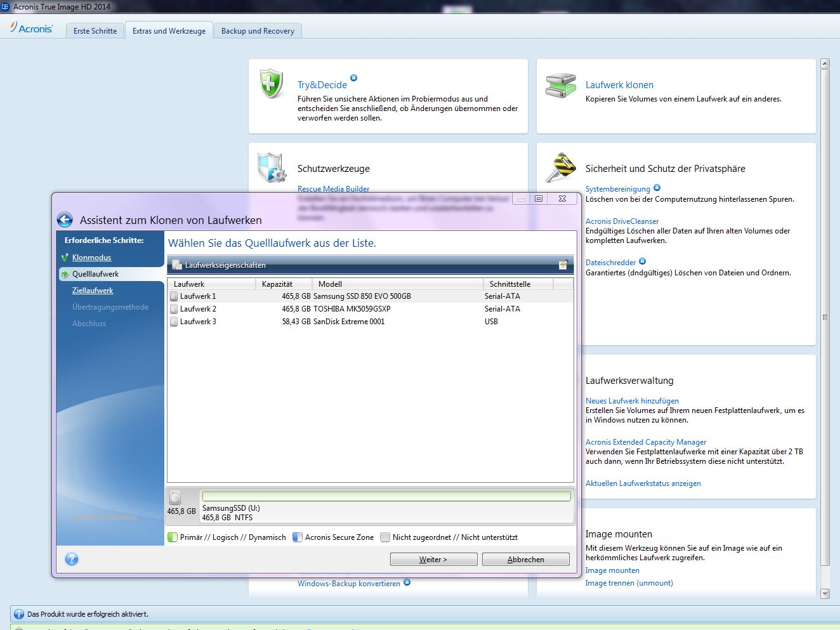This screenshot has width=840, height=630.
Task: Click main window scrollbar down arrow
Action: coord(825,594)
